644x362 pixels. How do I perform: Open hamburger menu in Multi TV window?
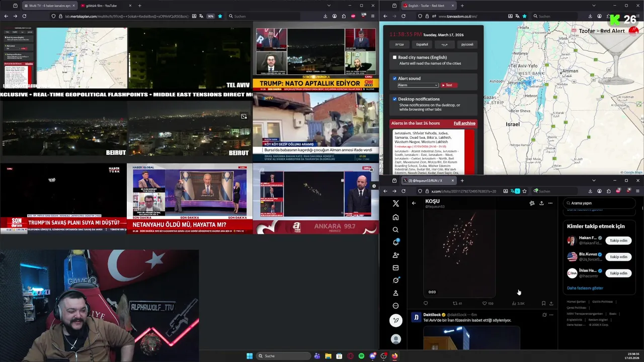pyautogui.click(x=372, y=16)
